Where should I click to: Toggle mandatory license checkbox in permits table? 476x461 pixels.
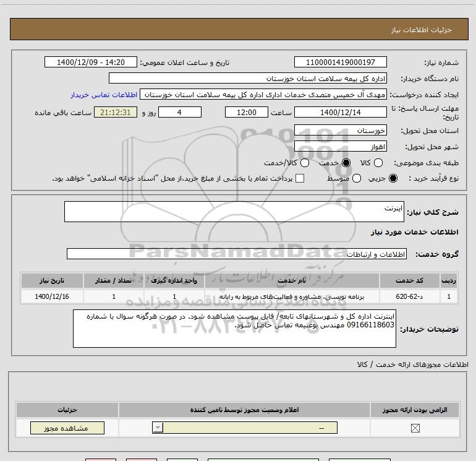click(x=415, y=428)
